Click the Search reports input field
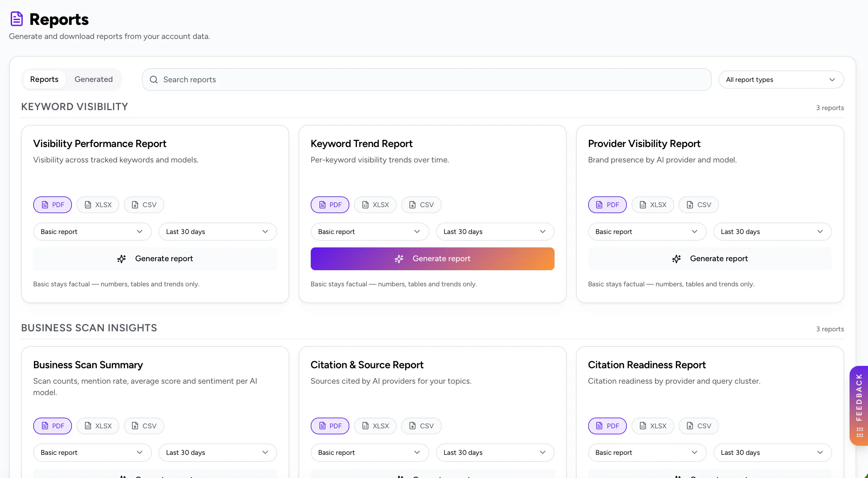This screenshot has width=868, height=478. (x=427, y=80)
